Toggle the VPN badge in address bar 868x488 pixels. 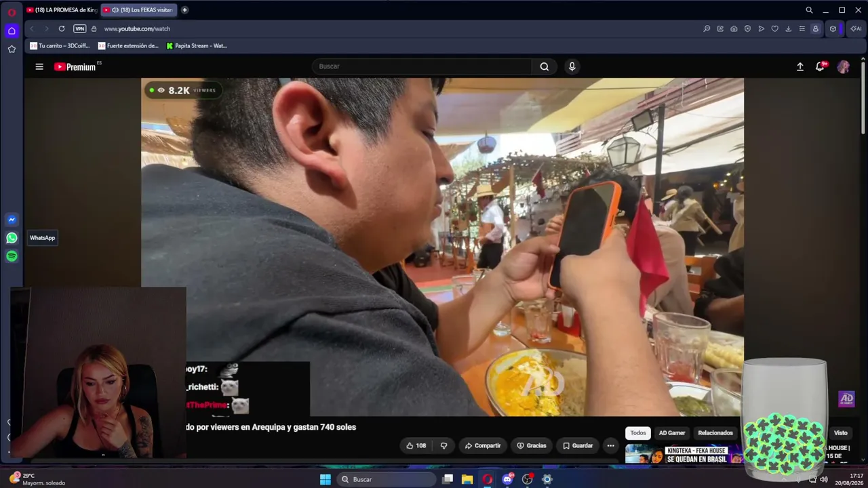[x=80, y=28]
